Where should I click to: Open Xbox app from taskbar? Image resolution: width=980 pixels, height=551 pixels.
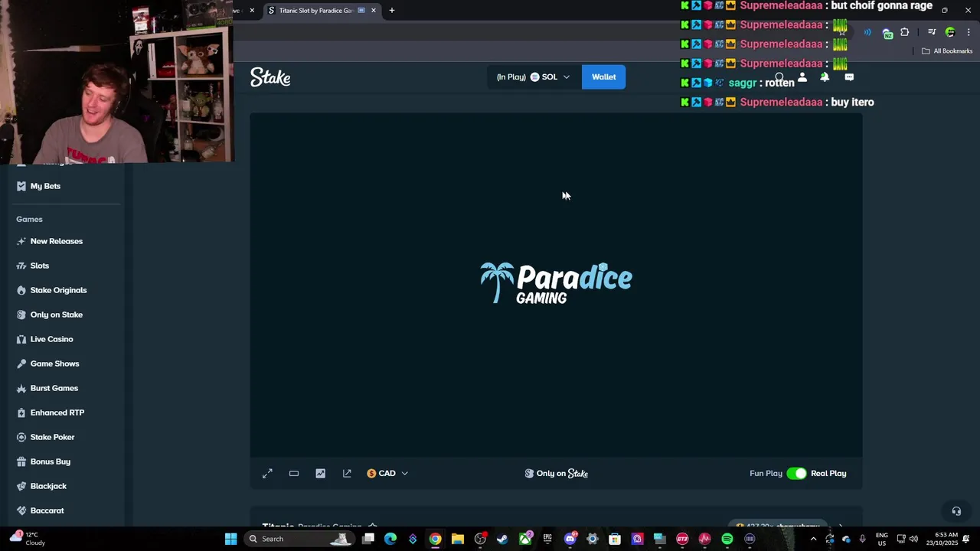(x=525, y=539)
